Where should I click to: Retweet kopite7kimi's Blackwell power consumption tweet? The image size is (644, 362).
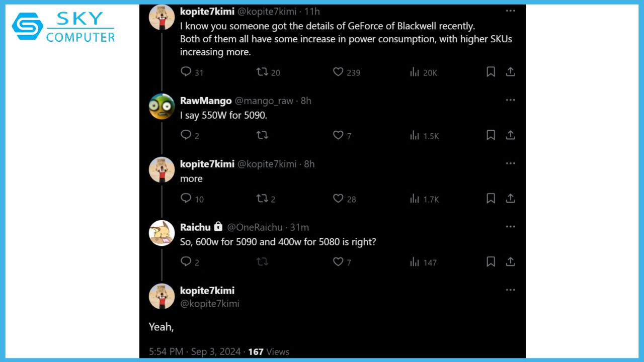(262, 72)
